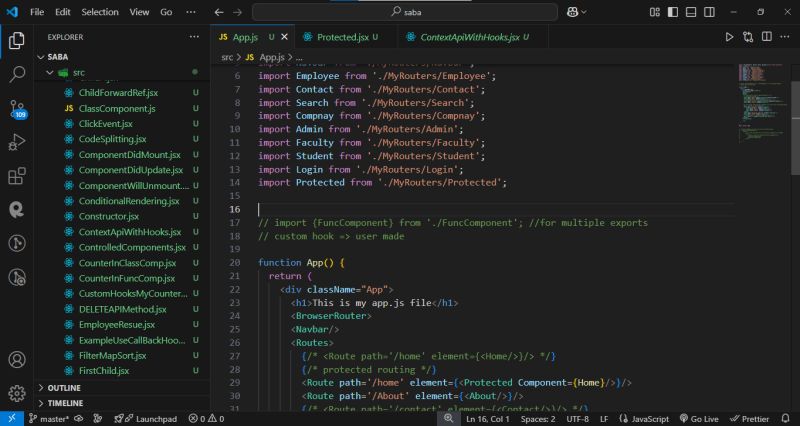Click Go Live in status bar
This screenshot has height=426, width=800.
(704, 418)
